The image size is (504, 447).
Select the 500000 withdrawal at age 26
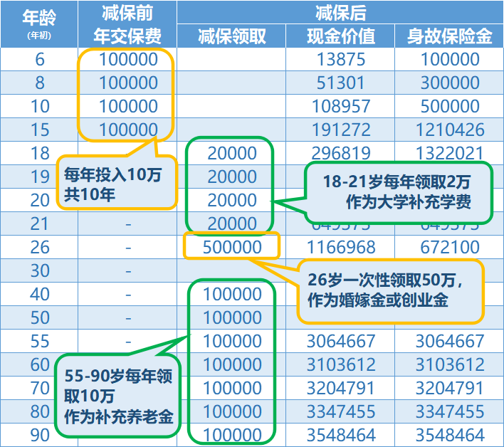[x=232, y=247]
